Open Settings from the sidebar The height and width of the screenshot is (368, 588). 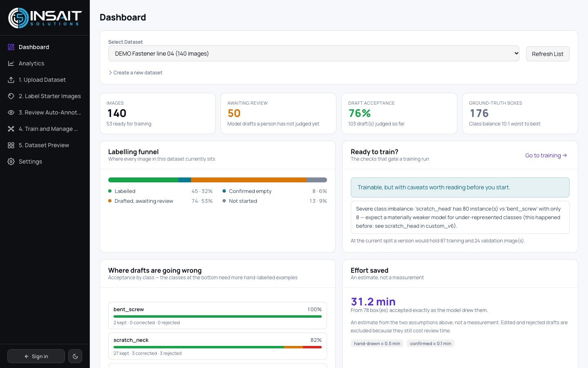tap(45, 162)
